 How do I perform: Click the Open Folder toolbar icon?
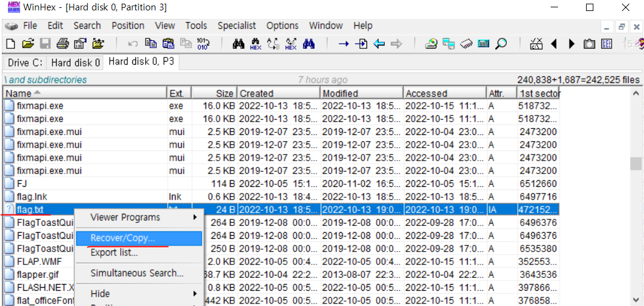tap(98, 43)
